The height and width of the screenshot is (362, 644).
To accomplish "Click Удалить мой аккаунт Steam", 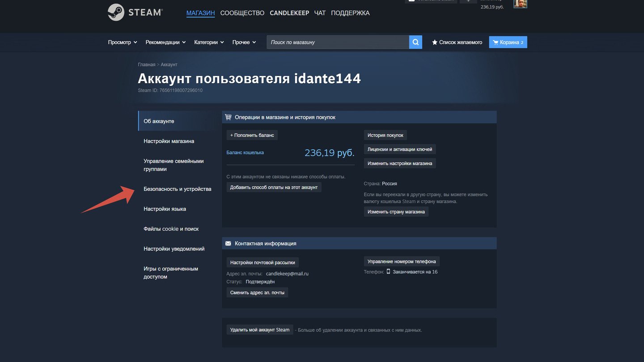I will pyautogui.click(x=259, y=330).
